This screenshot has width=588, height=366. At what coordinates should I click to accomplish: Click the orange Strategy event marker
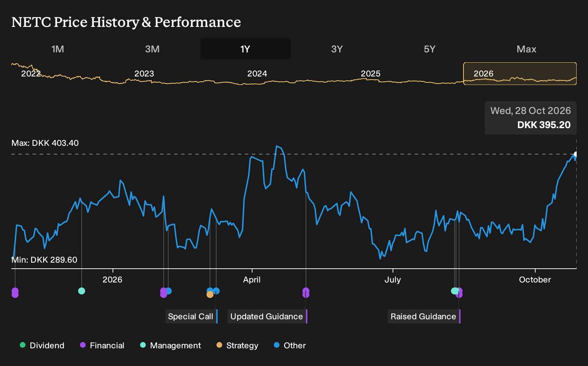point(210,294)
